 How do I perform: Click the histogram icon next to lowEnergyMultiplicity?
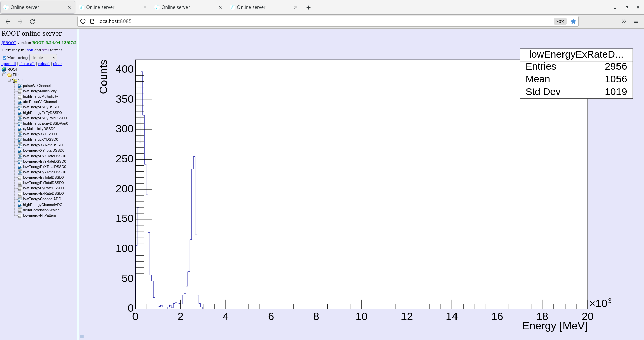tap(20, 91)
